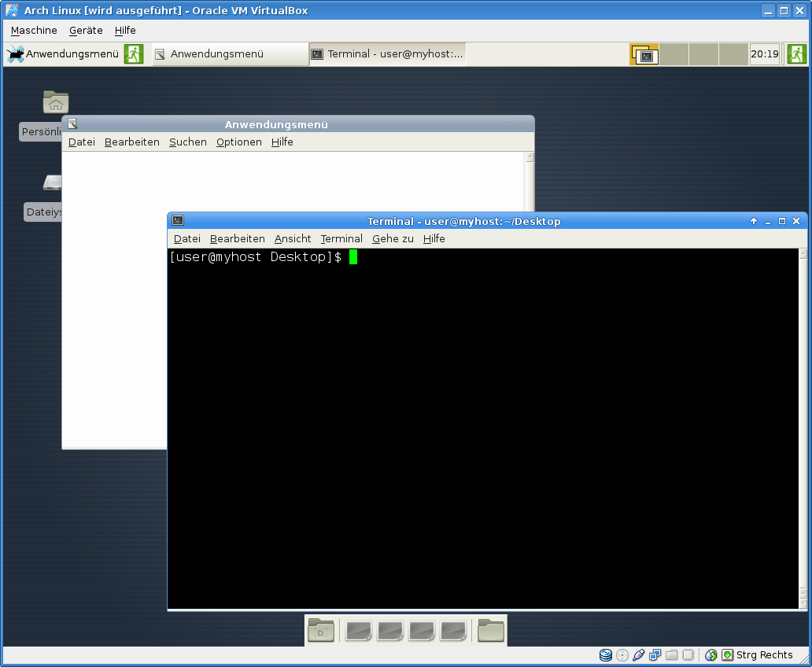This screenshot has height=667, width=812.
Task: Click the VirtualBox optical disc status icon
Action: (x=622, y=655)
